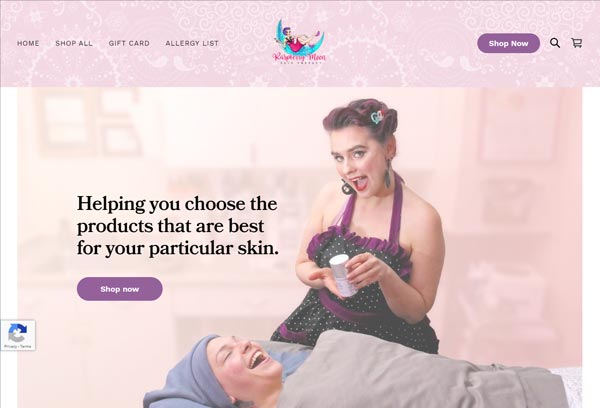Click the header Shop Now button

[508, 43]
